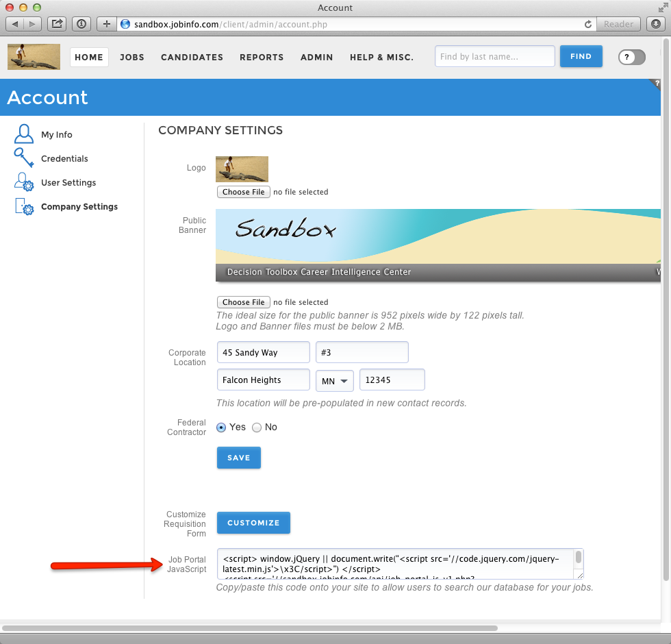This screenshot has width=671, height=644.
Task: Click the copy/paste code instruction text
Action: (x=405, y=588)
